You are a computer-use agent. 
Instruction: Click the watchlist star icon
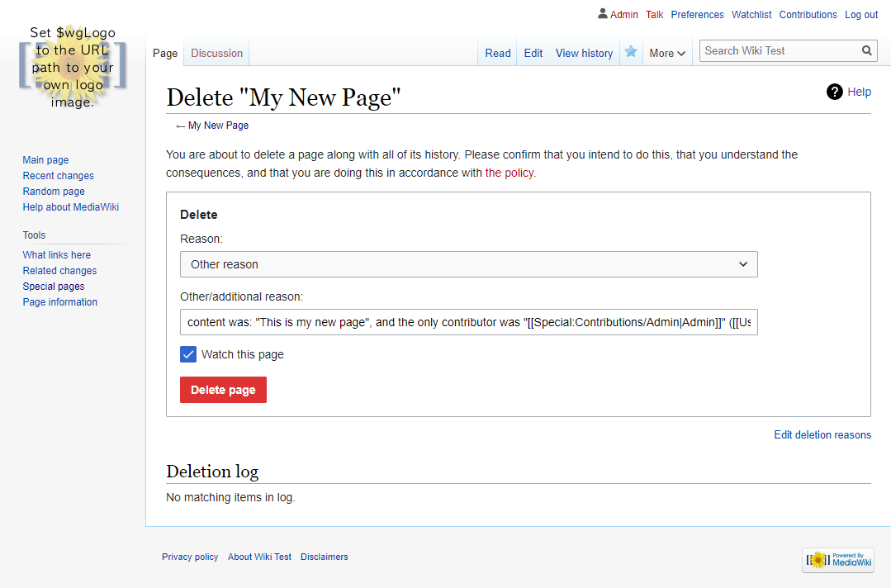631,52
